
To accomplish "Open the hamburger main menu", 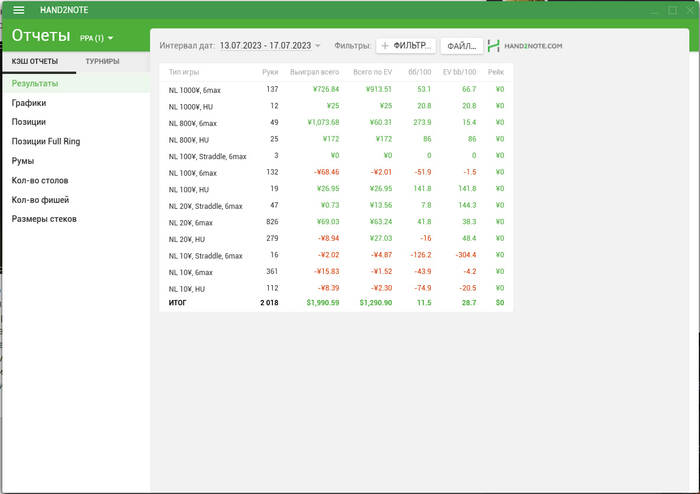I will point(18,10).
